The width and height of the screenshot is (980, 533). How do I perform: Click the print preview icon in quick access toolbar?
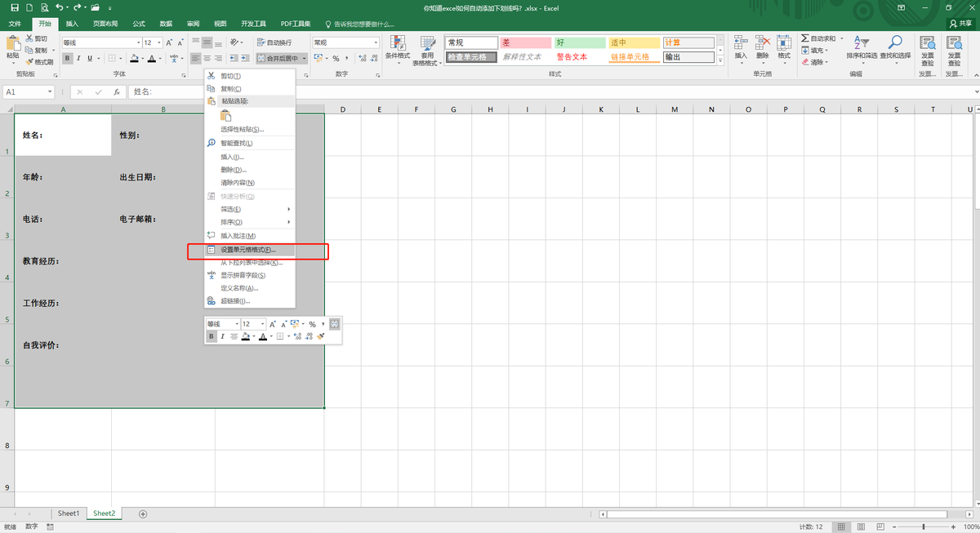44,7
